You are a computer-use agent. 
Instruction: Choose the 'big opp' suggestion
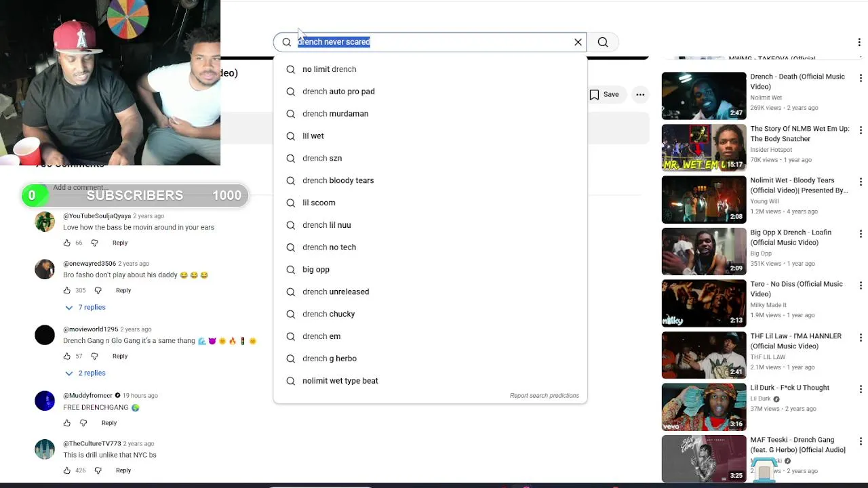click(430, 270)
